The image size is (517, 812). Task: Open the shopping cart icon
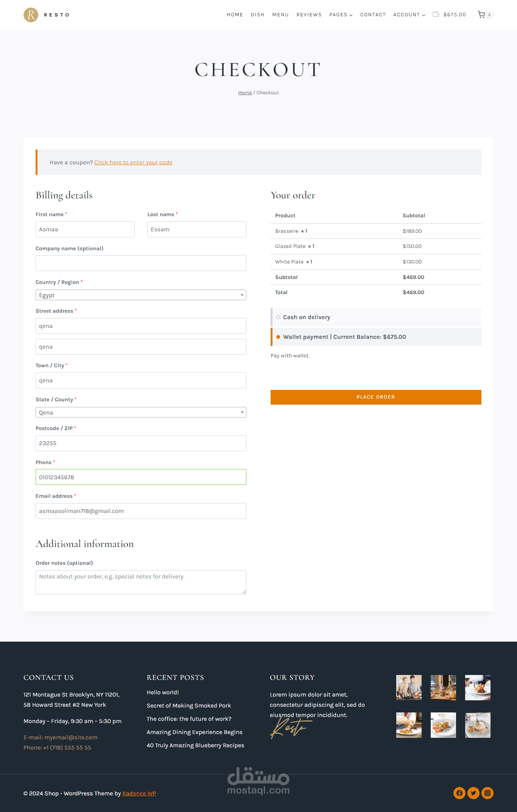click(x=481, y=15)
